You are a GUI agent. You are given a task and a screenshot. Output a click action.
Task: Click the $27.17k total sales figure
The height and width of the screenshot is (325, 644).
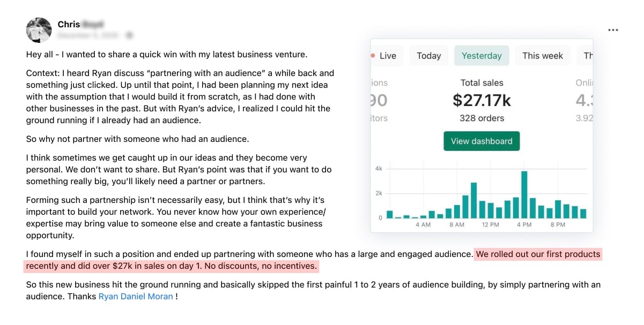482,100
